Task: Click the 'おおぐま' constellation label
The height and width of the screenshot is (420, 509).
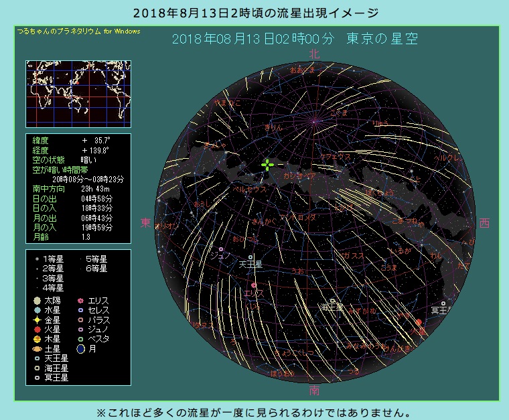Action: click(302, 70)
